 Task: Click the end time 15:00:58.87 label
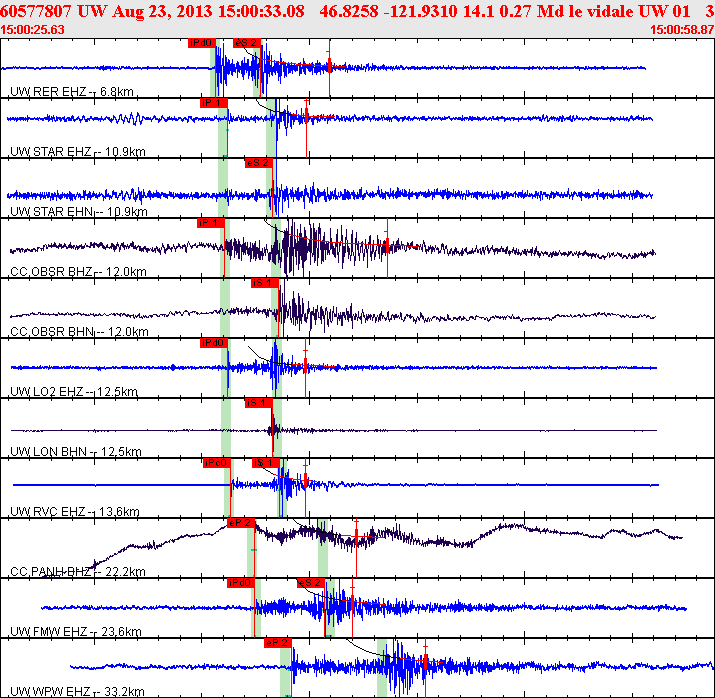[682, 30]
